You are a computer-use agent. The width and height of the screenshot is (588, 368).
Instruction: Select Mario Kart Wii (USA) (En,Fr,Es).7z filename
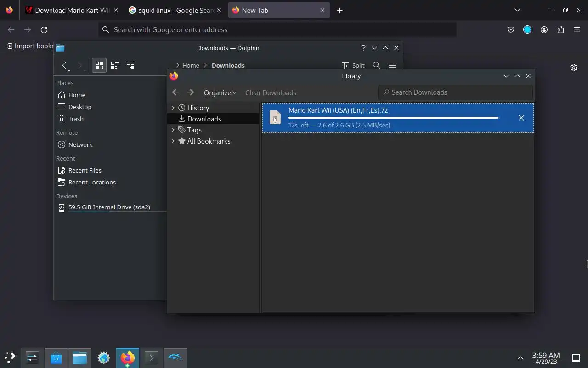click(338, 110)
